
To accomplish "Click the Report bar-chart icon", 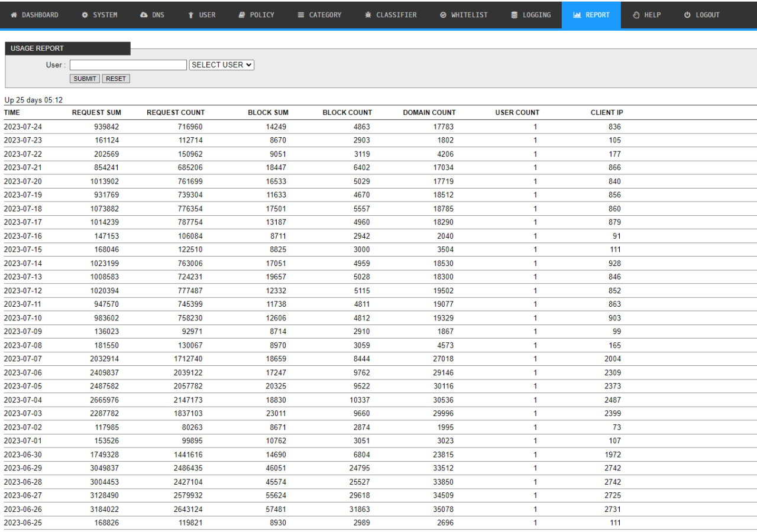I will click(577, 15).
